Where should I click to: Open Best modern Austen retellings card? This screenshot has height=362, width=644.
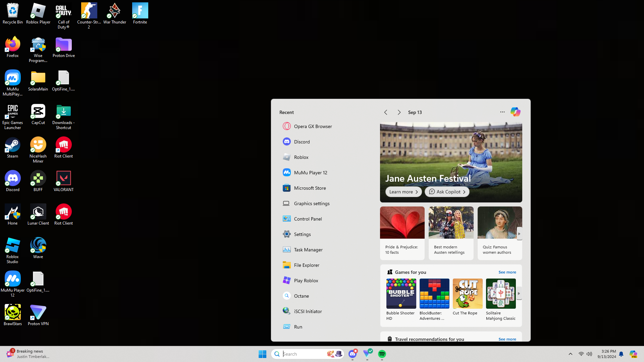pos(451,233)
